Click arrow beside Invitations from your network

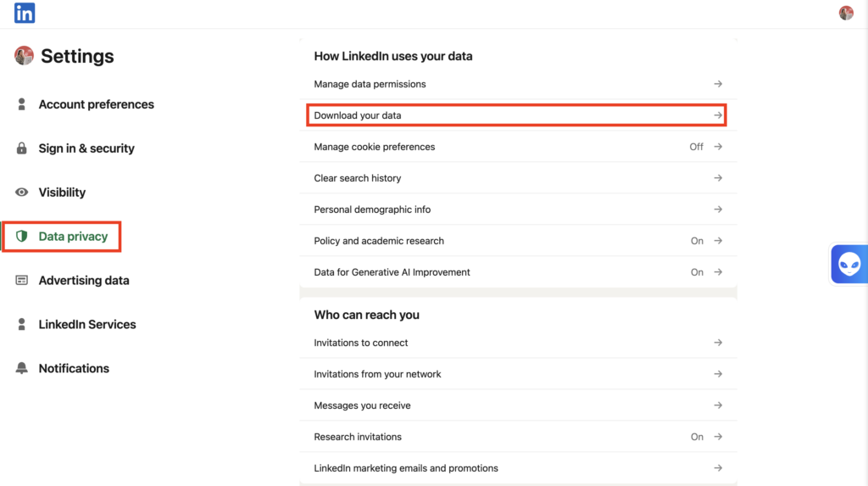coord(718,374)
